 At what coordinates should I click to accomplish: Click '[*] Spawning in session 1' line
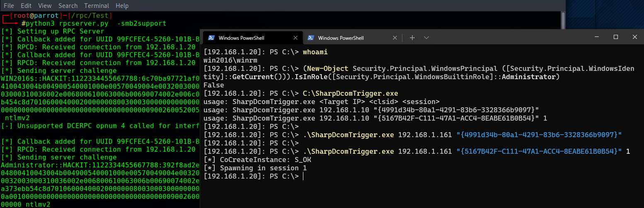255,168
